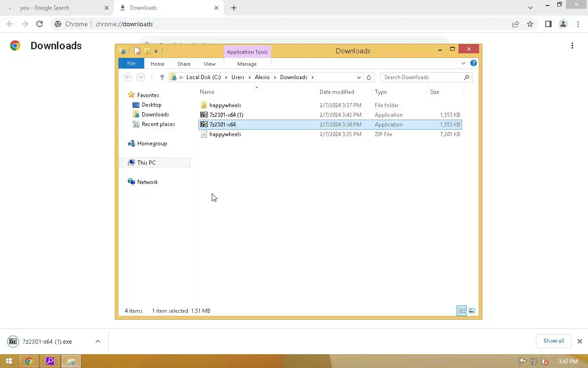Viewport: 588px width, 368px height.
Task: Open the Manage ribbon tab
Action: [247, 64]
